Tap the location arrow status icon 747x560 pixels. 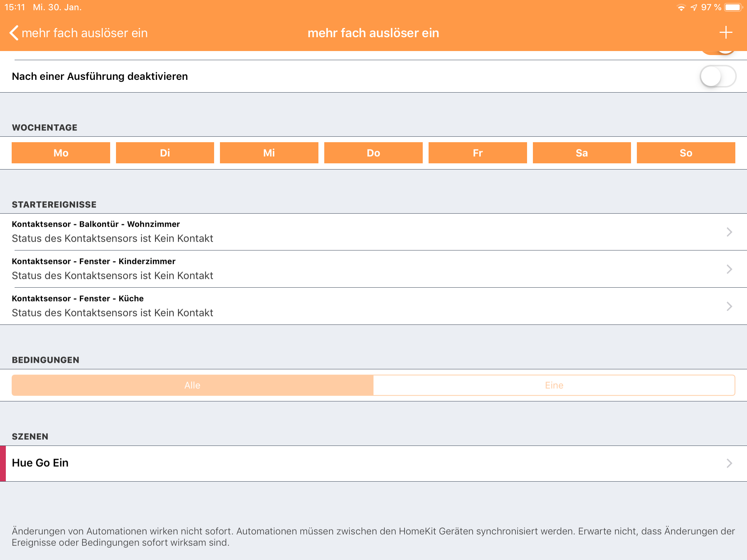(x=694, y=8)
